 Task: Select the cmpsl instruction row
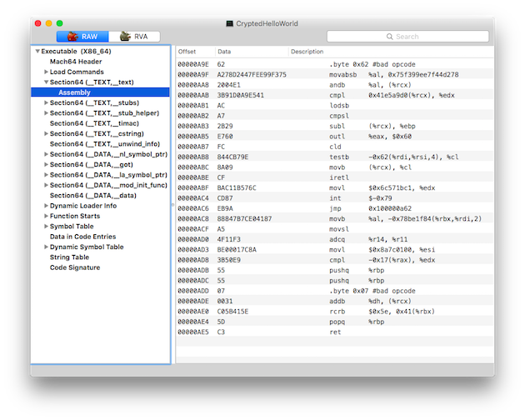(x=335, y=116)
